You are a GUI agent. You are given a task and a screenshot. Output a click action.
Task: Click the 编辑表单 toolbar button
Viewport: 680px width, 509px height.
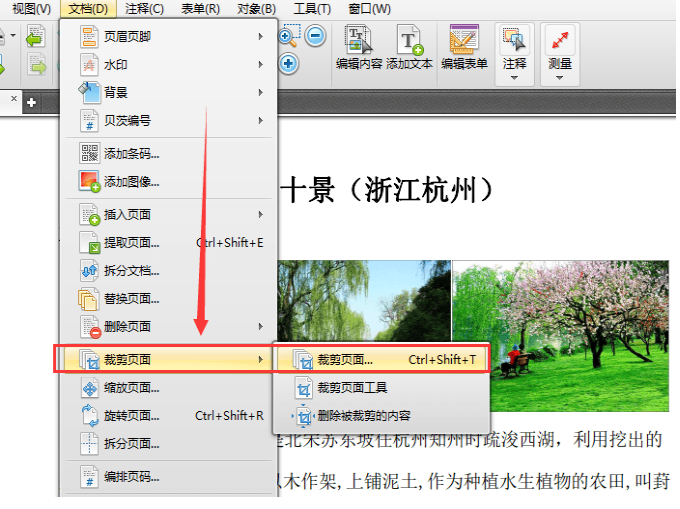pos(464,48)
